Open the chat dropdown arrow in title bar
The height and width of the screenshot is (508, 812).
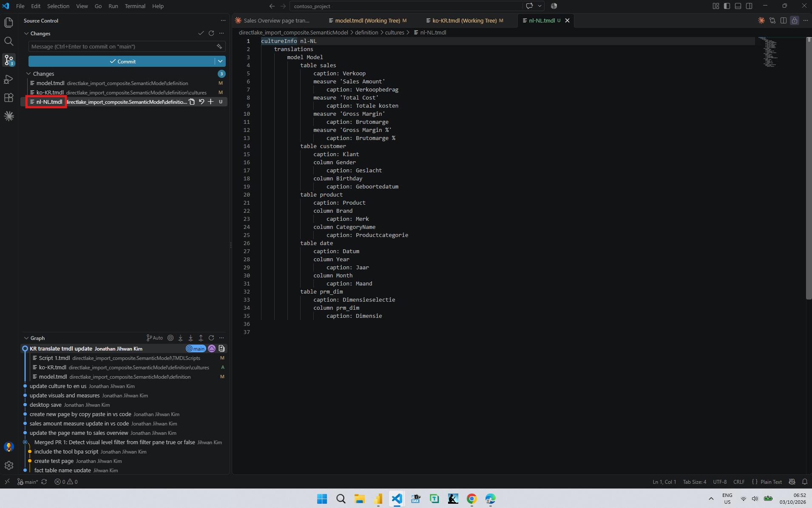[x=540, y=6]
